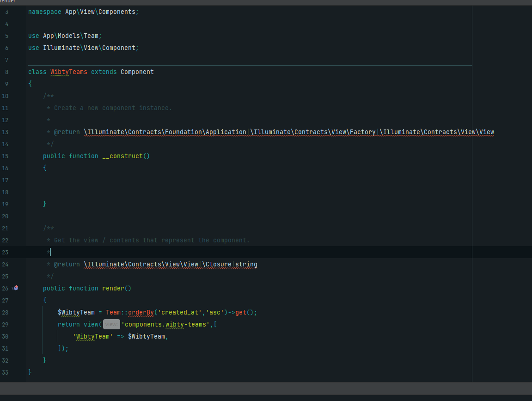Click line number 8 in the gutter
The height and width of the screenshot is (401, 532).
click(6, 72)
